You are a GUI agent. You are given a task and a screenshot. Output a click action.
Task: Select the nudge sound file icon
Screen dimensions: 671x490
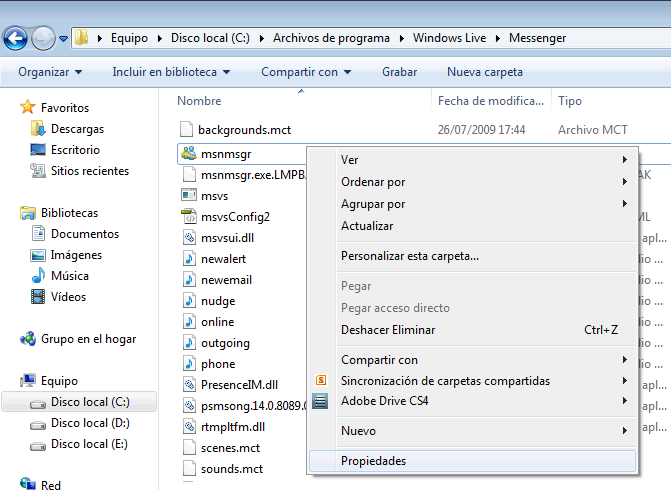coord(189,300)
